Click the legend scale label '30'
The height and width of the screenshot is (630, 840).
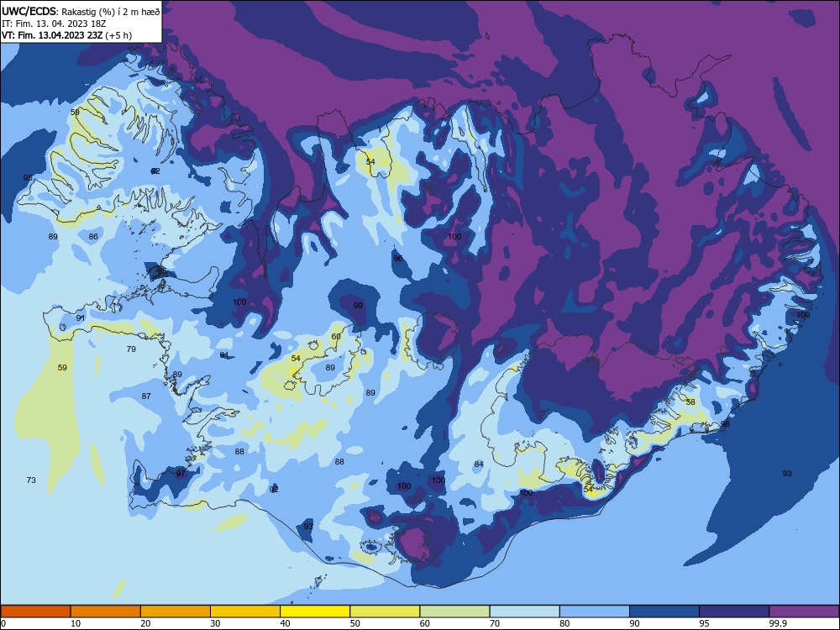215,623
